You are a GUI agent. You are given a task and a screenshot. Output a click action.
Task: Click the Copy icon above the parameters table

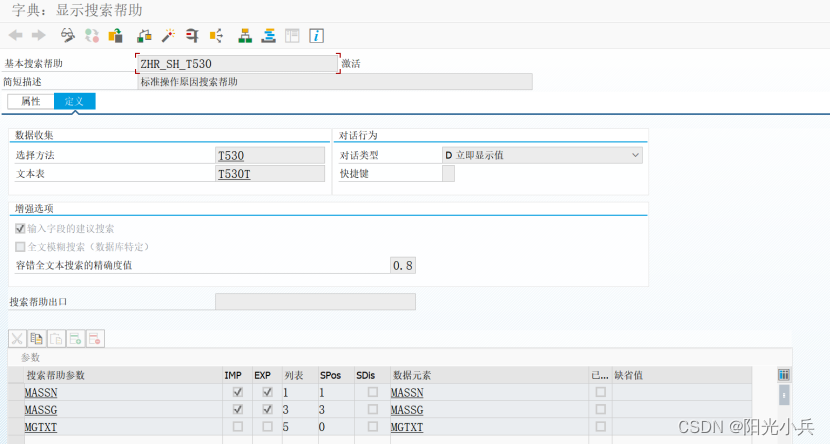tap(37, 339)
